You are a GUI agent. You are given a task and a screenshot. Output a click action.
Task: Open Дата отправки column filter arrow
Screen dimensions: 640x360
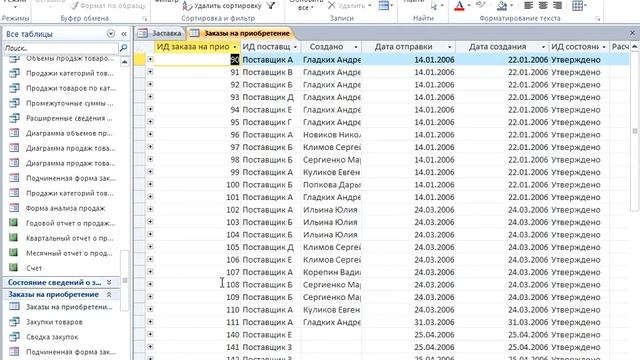(449, 47)
